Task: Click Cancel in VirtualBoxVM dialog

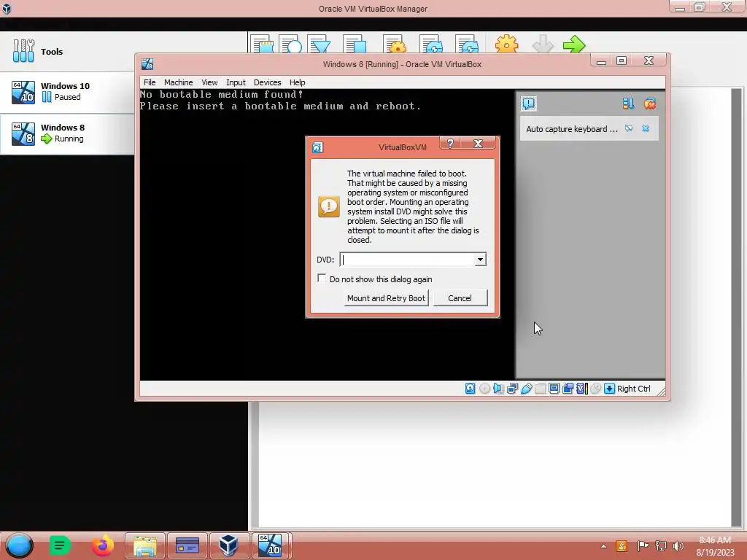Action: pyautogui.click(x=460, y=298)
